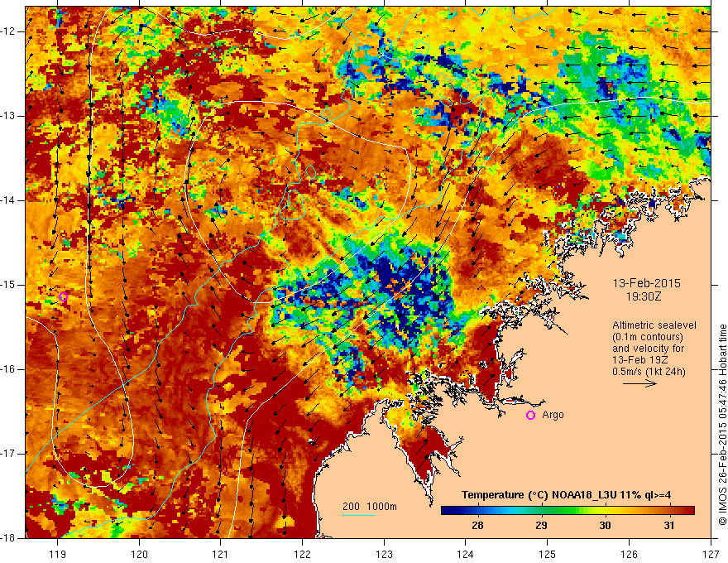
Task: Click the '13-Feb 19Z' legend line
Action: coord(639,360)
